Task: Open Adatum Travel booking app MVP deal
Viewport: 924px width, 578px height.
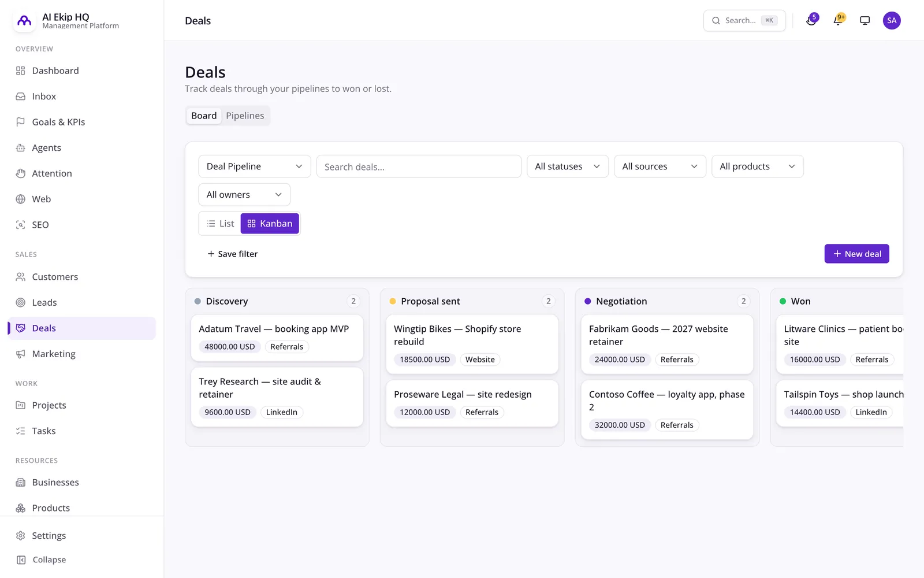Action: [277, 338]
